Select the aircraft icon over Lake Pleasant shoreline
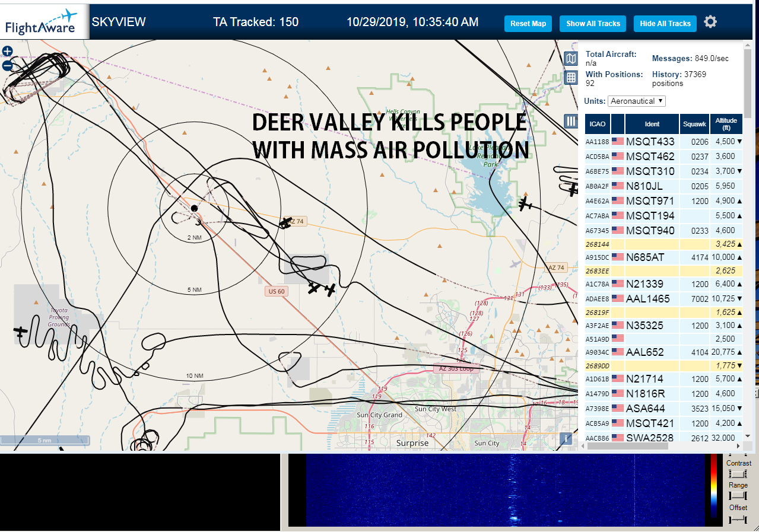The height and width of the screenshot is (532, 759). tap(525, 205)
